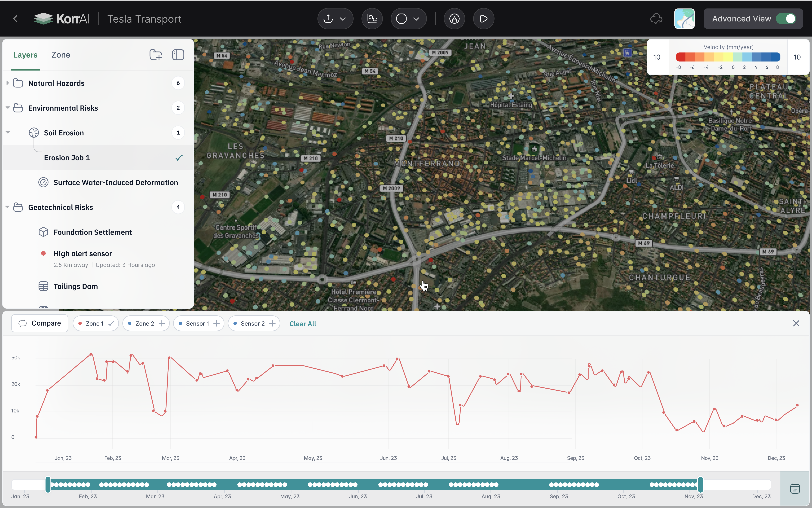Image resolution: width=812 pixels, height=508 pixels.
Task: Add Sensor 2 to comparison
Action: tap(273, 323)
